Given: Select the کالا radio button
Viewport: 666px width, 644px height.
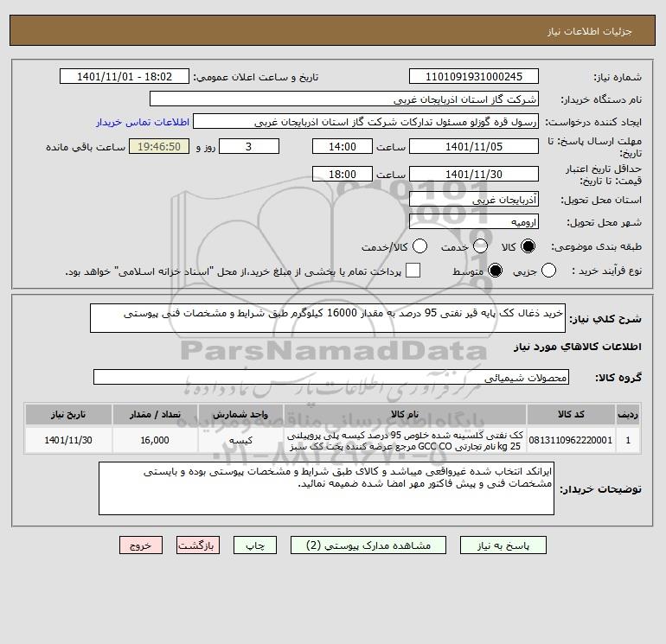Looking at the screenshot, I should 528,246.
